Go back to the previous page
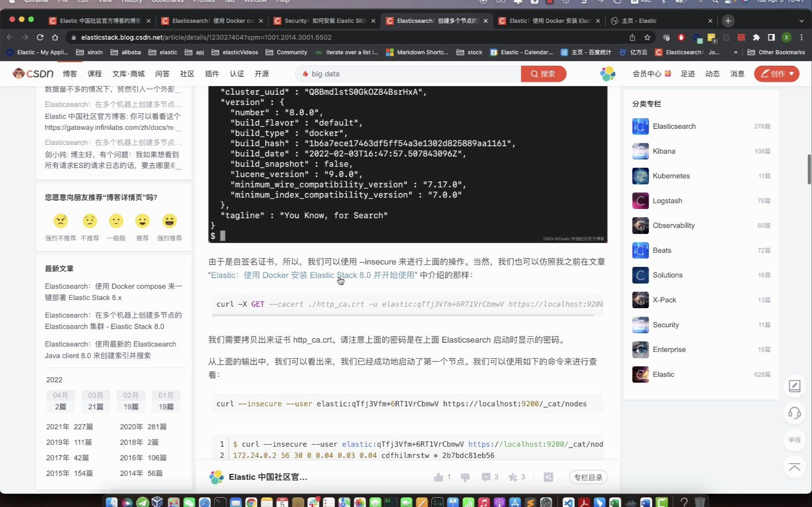Image resolution: width=812 pixels, height=507 pixels. pyautogui.click(x=10, y=37)
